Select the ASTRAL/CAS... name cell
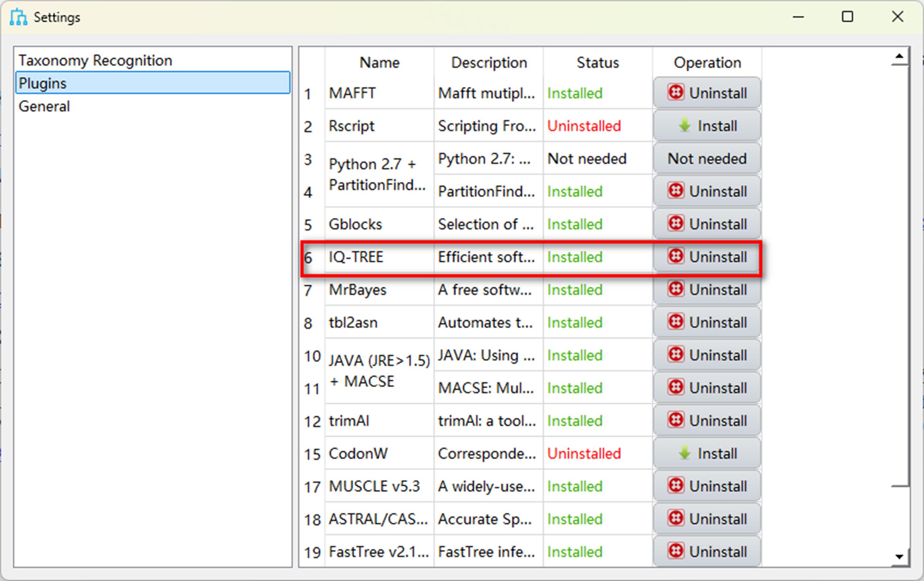The image size is (924, 581). (380, 519)
